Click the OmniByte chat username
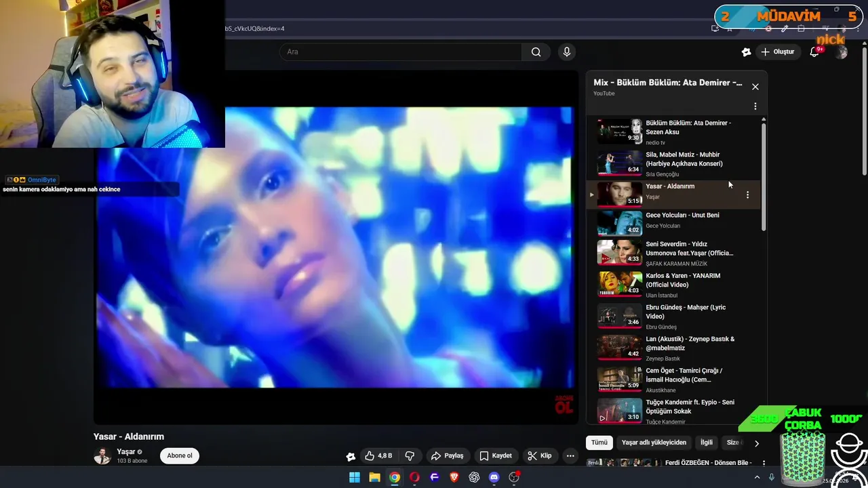The height and width of the screenshot is (488, 868). (x=42, y=180)
